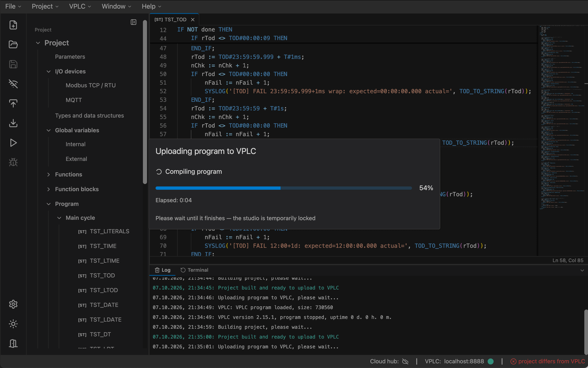Open the Parameters tree item
Screen dimensions: 588x368
(70, 57)
